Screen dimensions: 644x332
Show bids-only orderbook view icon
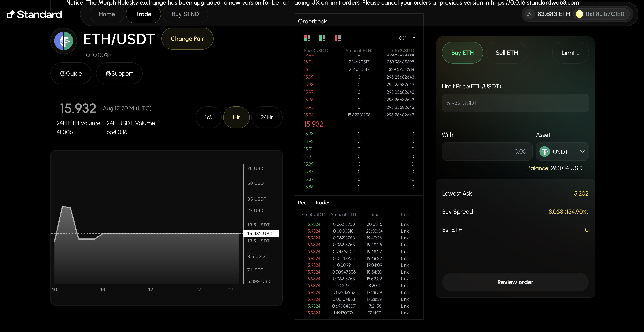point(322,38)
